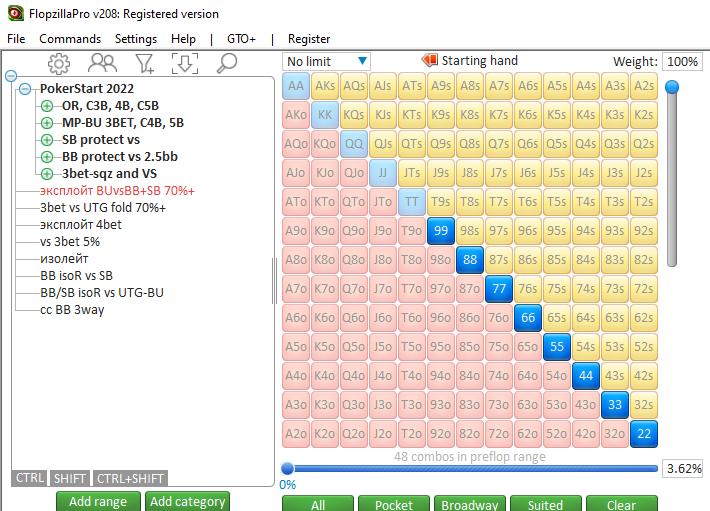Open the Help menu
Image resolution: width=710 pixels, height=511 pixels.
point(183,39)
